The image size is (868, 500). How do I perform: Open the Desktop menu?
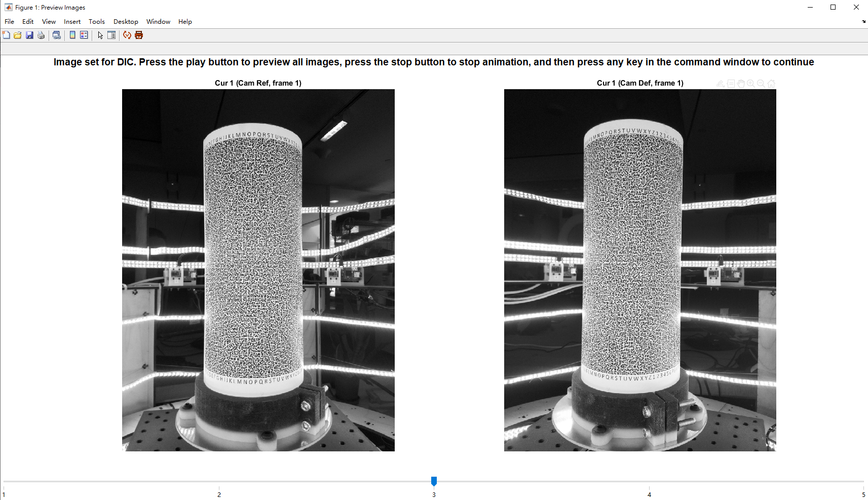point(126,21)
